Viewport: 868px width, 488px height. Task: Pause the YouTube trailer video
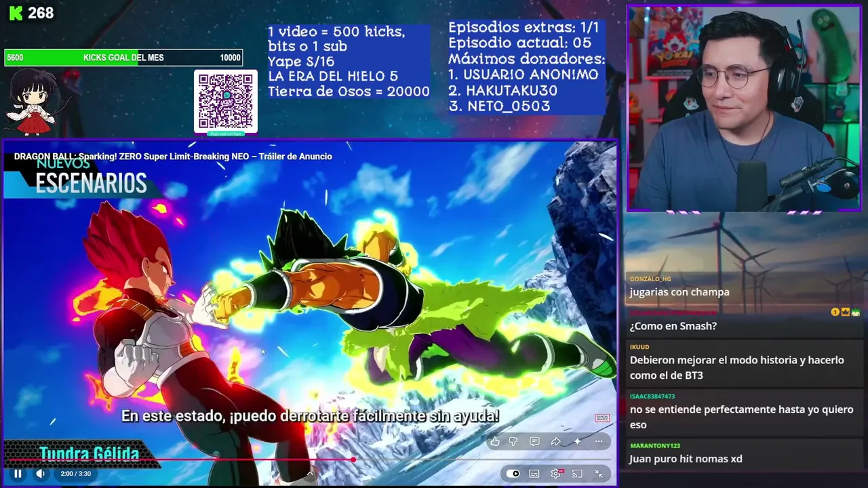coord(18,474)
